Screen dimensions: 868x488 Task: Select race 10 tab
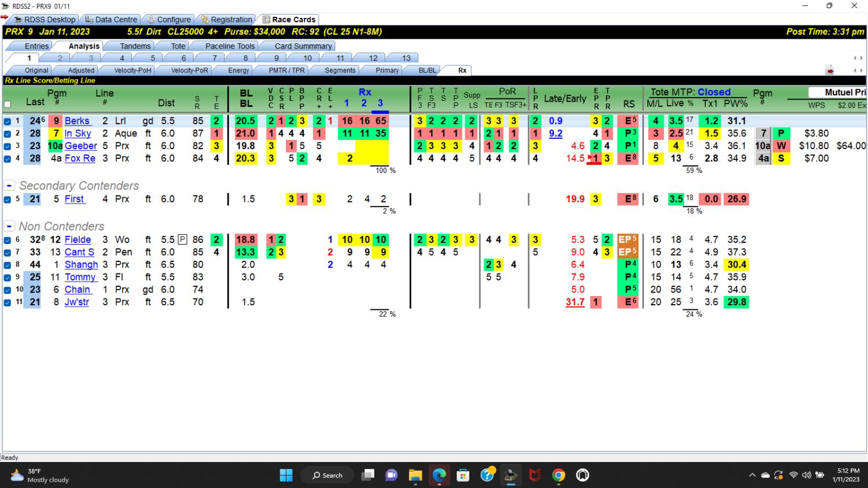(307, 58)
